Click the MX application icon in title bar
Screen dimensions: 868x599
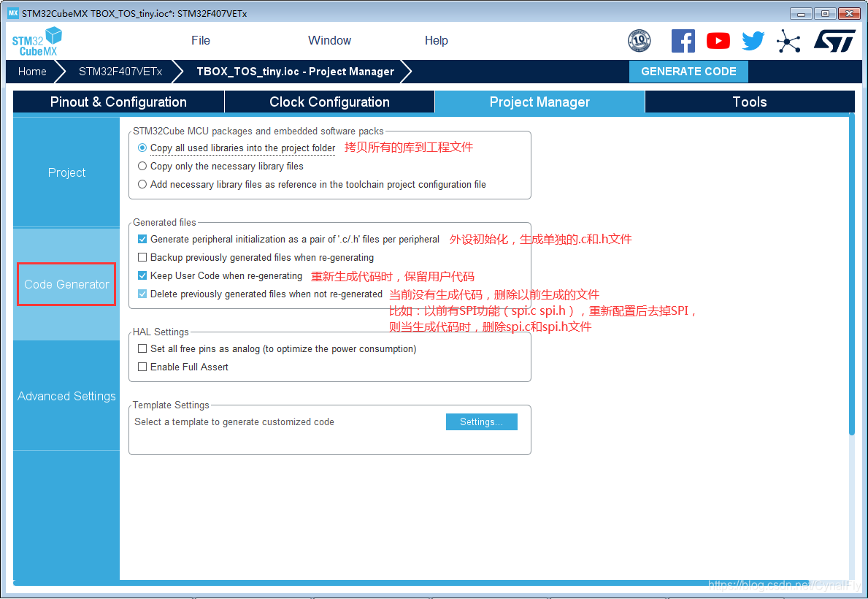point(12,12)
